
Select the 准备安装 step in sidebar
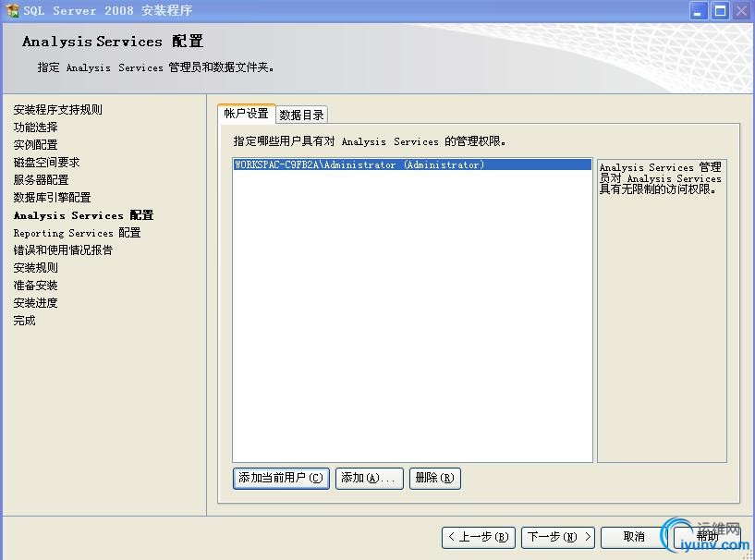(x=36, y=286)
